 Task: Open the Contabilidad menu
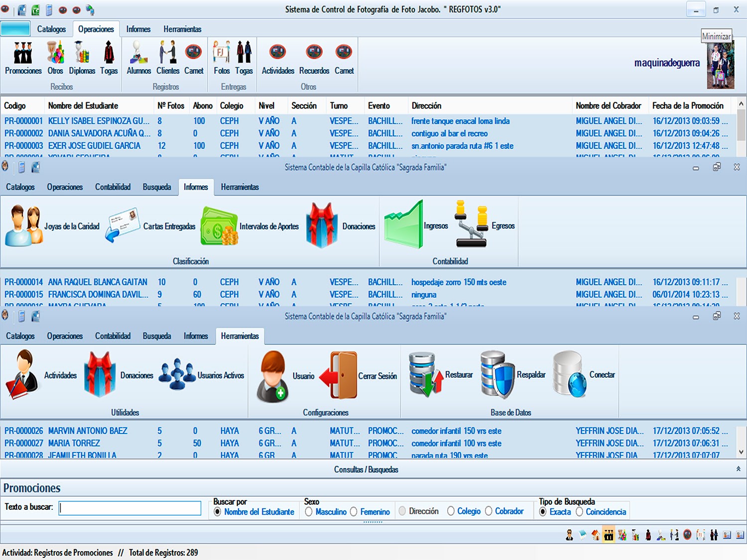113,336
